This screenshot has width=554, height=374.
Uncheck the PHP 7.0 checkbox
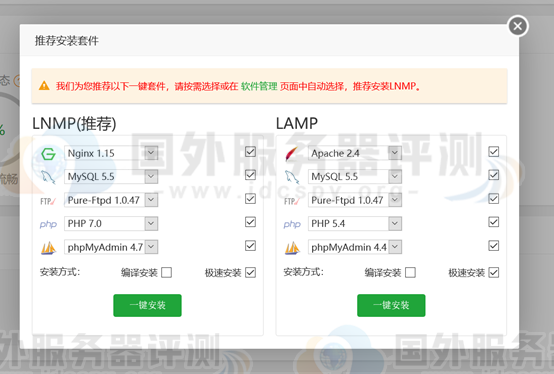[x=250, y=222]
